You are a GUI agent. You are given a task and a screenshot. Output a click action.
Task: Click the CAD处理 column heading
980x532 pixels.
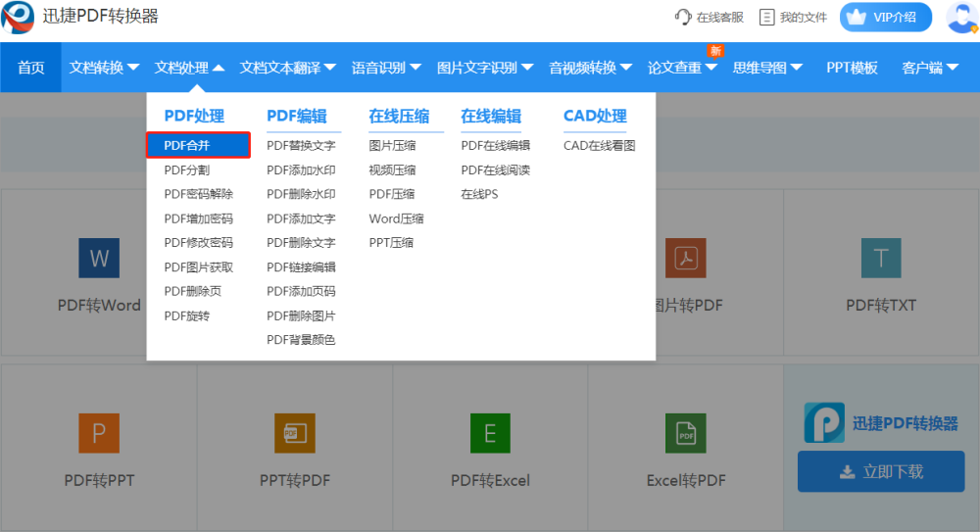coord(595,116)
